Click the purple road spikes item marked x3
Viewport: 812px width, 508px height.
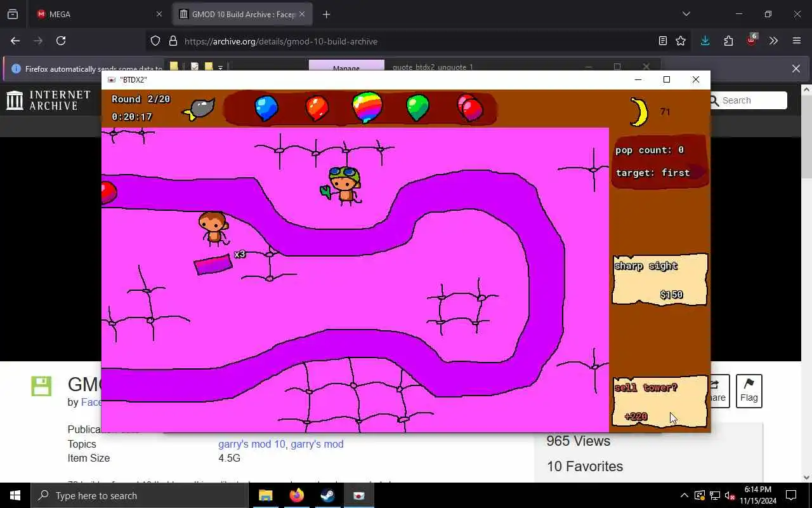(213, 264)
